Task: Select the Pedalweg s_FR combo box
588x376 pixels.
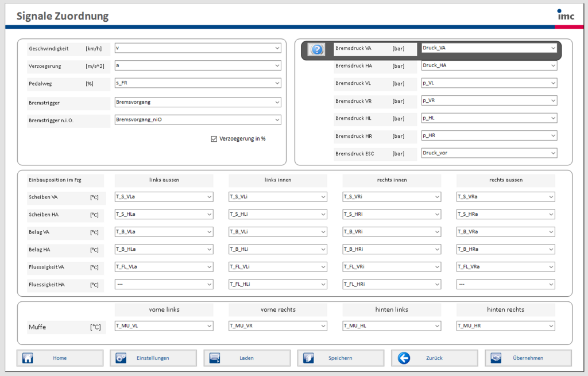Action: (x=198, y=83)
